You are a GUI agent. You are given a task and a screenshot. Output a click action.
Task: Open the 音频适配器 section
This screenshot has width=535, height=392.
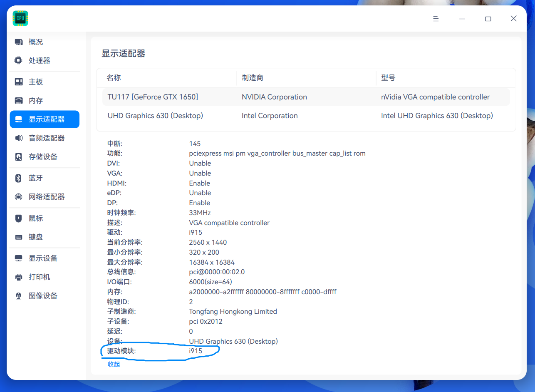point(45,138)
